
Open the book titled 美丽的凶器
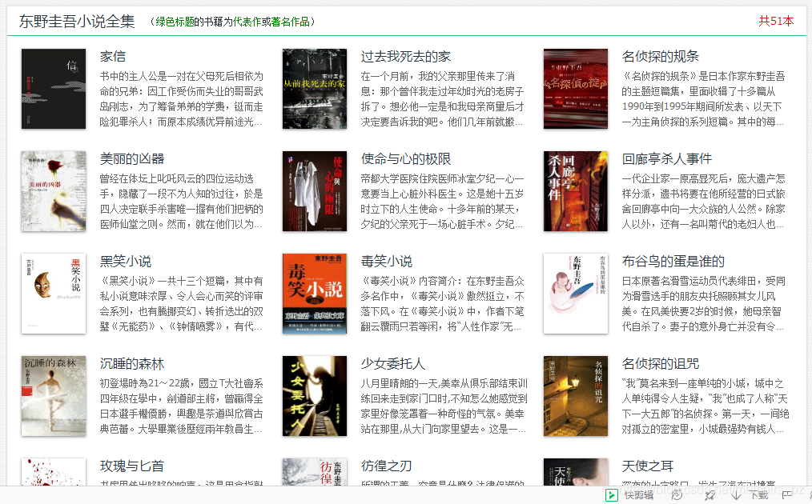tap(132, 159)
